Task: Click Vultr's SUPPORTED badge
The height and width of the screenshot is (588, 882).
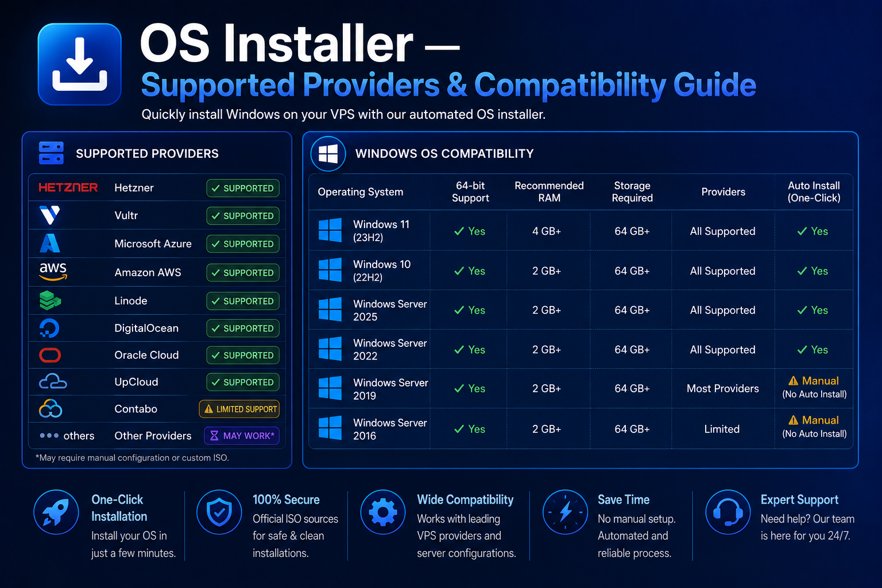Action: [x=243, y=216]
